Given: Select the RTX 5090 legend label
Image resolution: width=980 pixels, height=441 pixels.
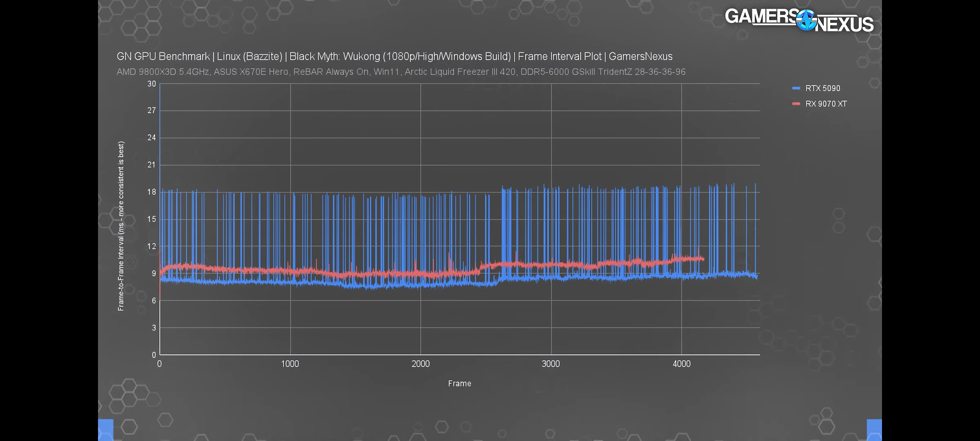Looking at the screenshot, I should coord(822,88).
